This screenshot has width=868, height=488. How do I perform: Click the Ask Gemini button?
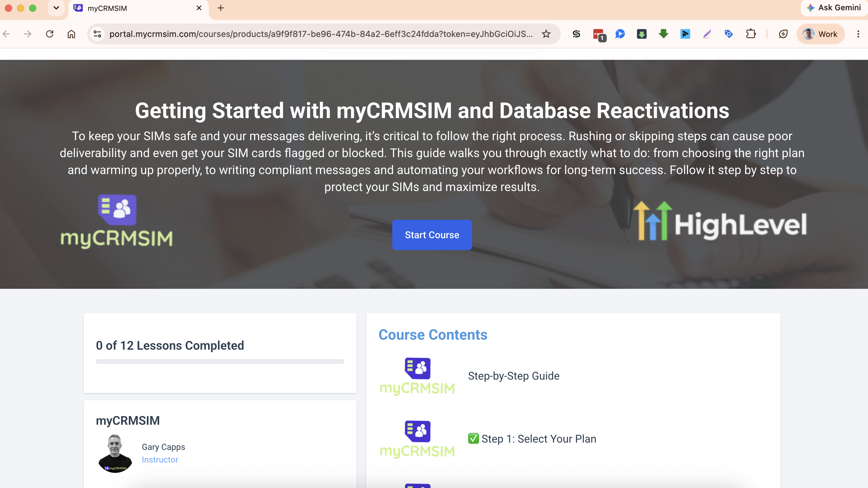coord(834,8)
